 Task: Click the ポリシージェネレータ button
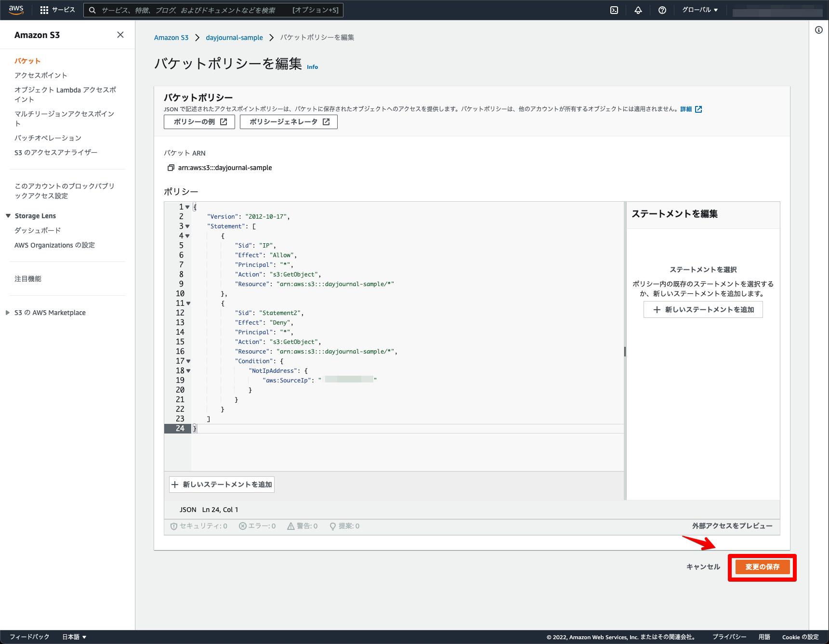click(x=289, y=122)
